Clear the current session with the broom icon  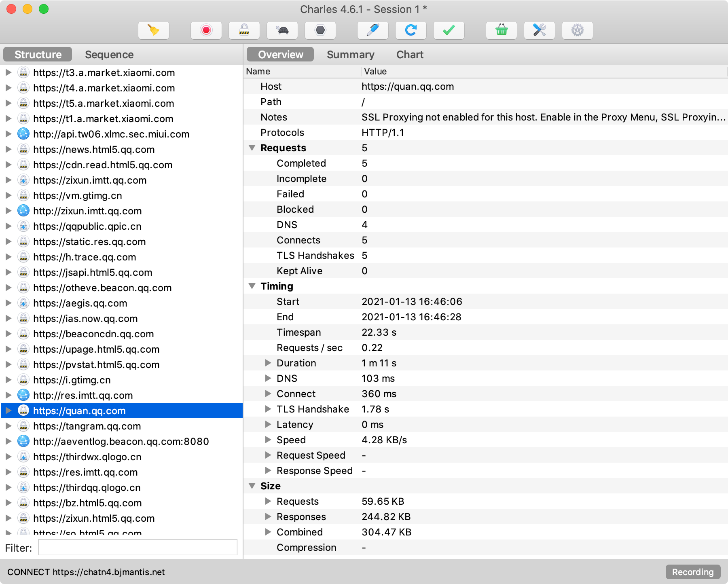[154, 30]
